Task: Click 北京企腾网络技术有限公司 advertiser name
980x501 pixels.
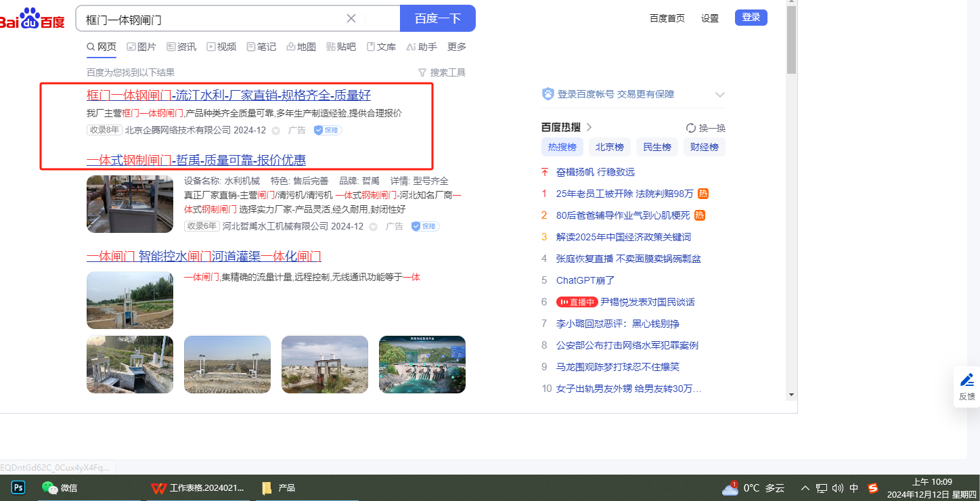Action: pos(178,130)
